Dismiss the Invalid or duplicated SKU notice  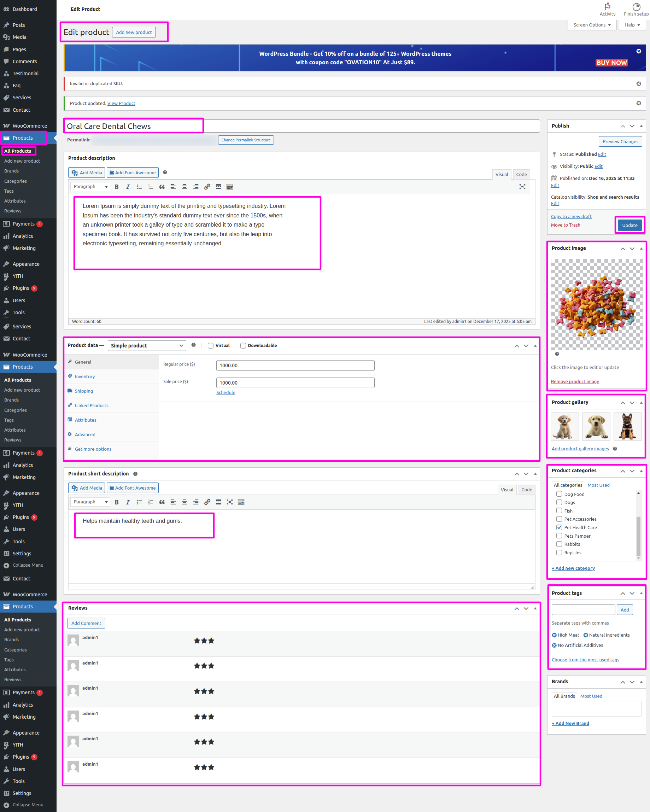click(638, 84)
